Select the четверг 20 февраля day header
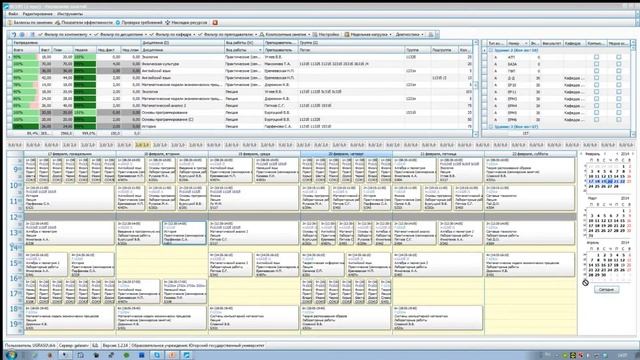 (x=346, y=154)
